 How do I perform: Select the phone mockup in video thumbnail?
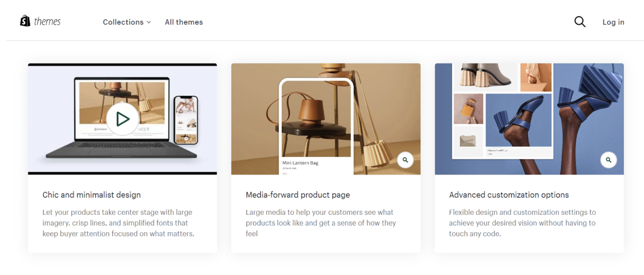coord(186,120)
